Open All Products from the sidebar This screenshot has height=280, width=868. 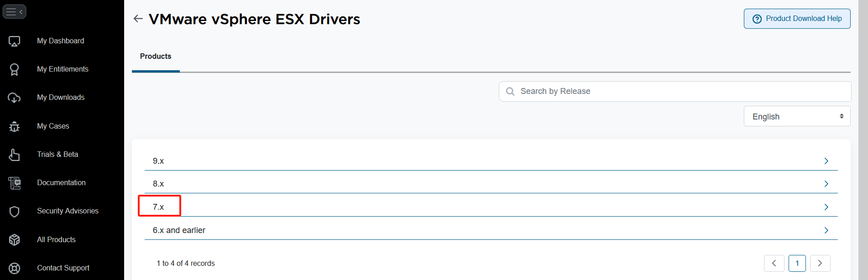[x=56, y=240]
